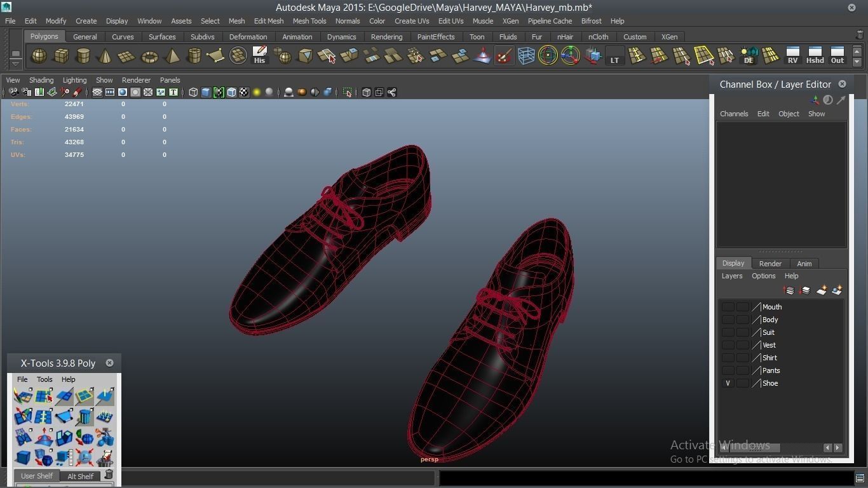Create a polygon sphere from the shelf

(x=39, y=56)
